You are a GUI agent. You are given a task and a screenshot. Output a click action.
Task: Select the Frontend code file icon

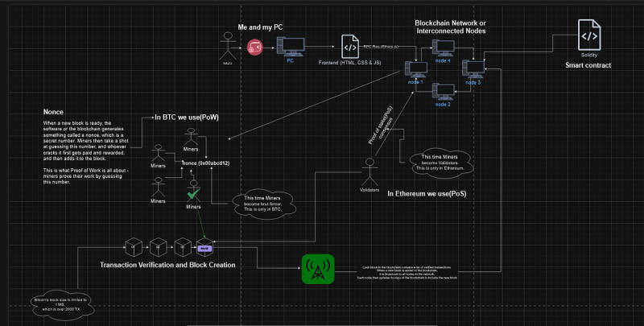click(350, 45)
